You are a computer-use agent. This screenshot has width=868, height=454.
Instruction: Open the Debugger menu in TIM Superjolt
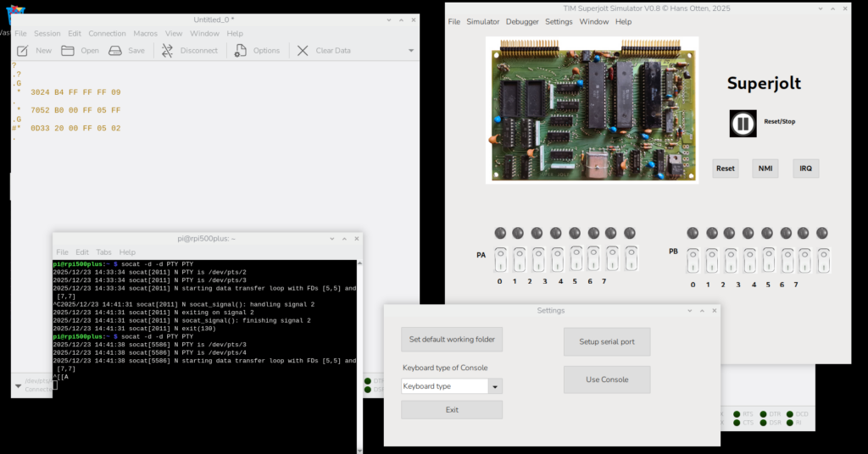[521, 21]
